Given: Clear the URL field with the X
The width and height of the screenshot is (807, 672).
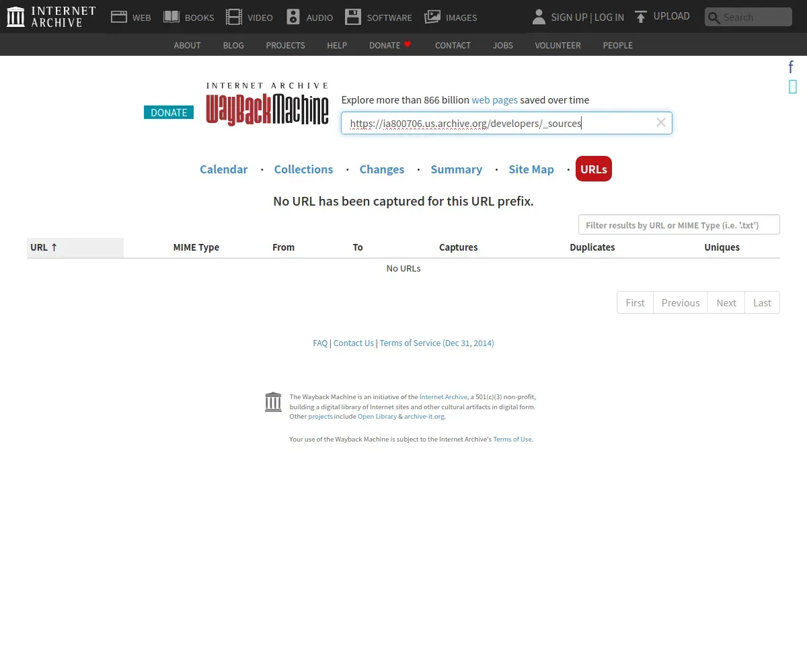Looking at the screenshot, I should click(x=661, y=122).
